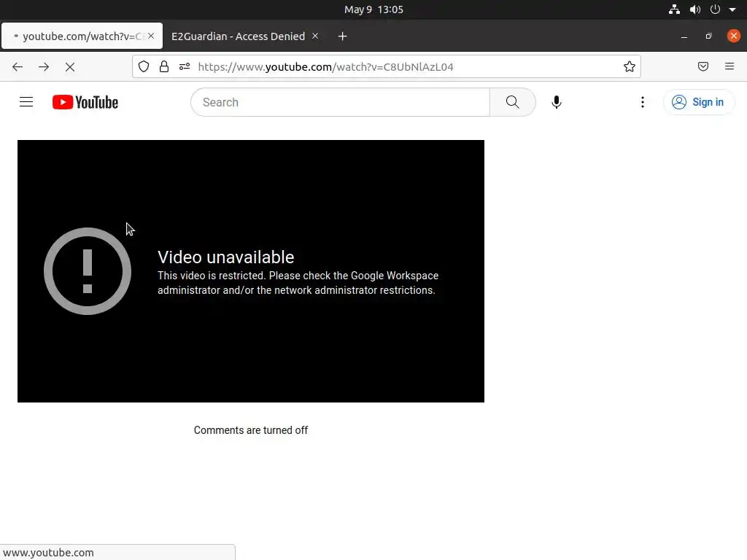
Task: Open the system volume icon
Action: coord(695,9)
